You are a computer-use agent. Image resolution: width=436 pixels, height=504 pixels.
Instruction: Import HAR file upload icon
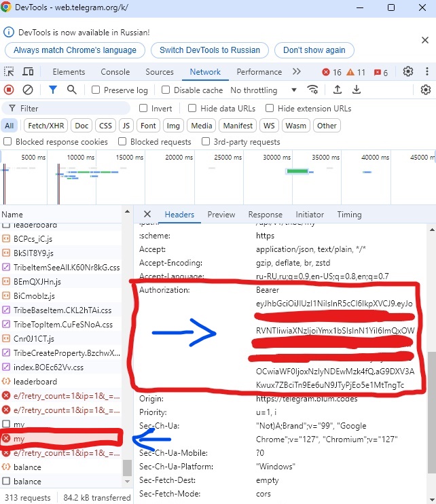tap(338, 90)
